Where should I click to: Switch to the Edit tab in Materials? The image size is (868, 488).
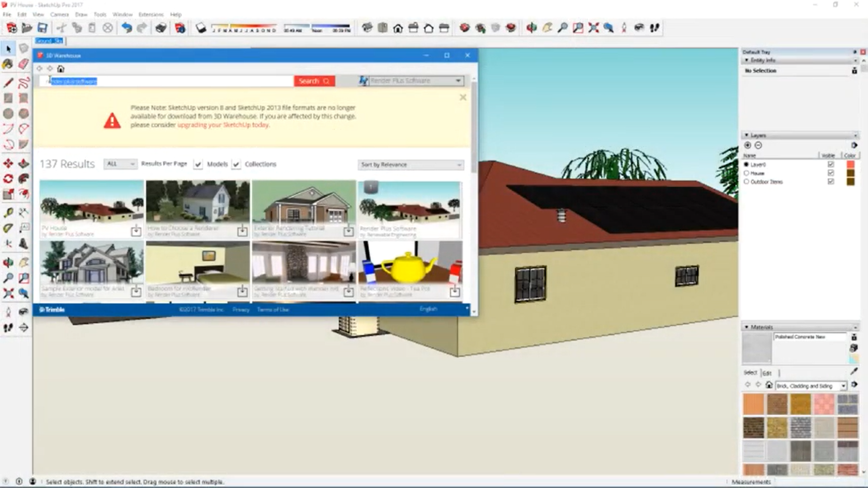point(767,373)
